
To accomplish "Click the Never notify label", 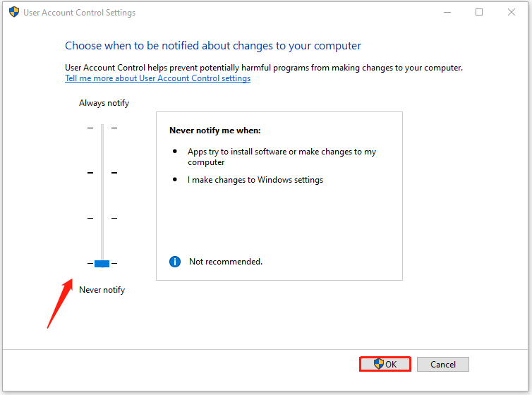I will click(102, 290).
